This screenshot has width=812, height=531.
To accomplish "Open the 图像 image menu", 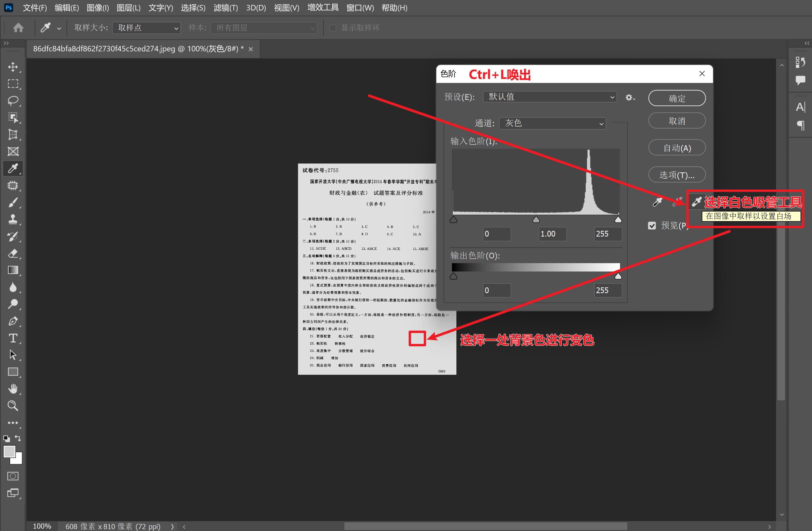I will pos(98,8).
